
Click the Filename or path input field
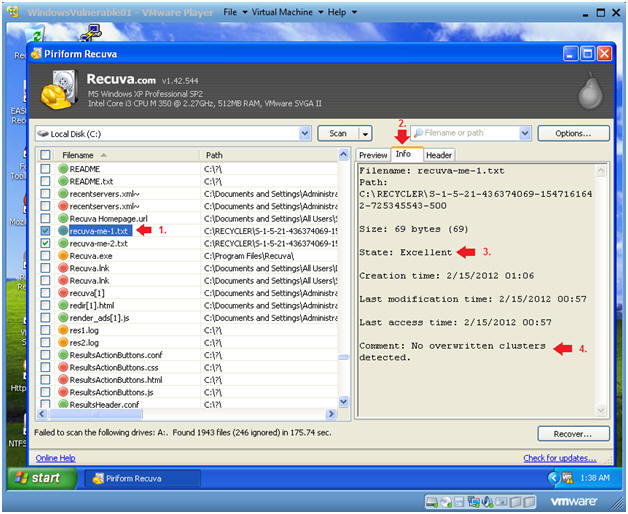pyautogui.click(x=471, y=133)
